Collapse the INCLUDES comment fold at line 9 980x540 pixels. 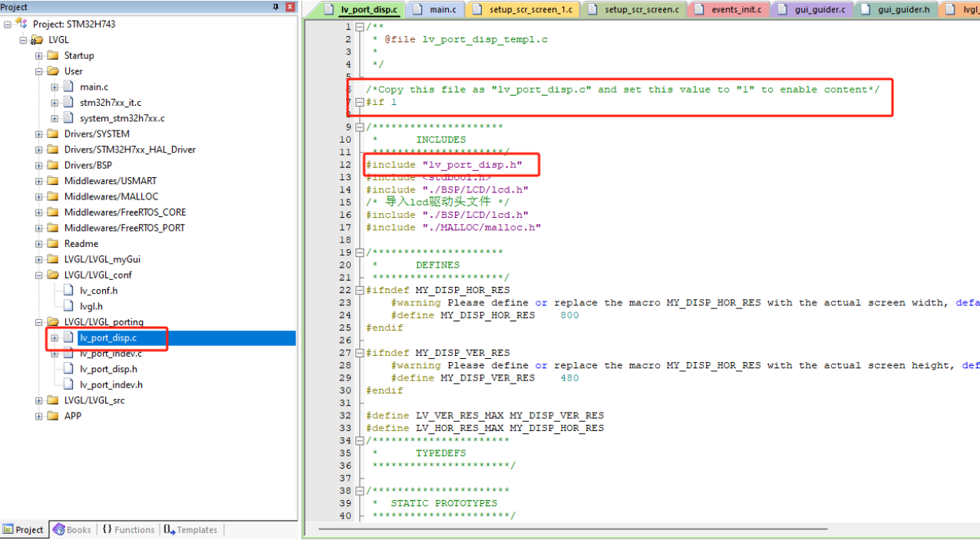click(x=359, y=127)
